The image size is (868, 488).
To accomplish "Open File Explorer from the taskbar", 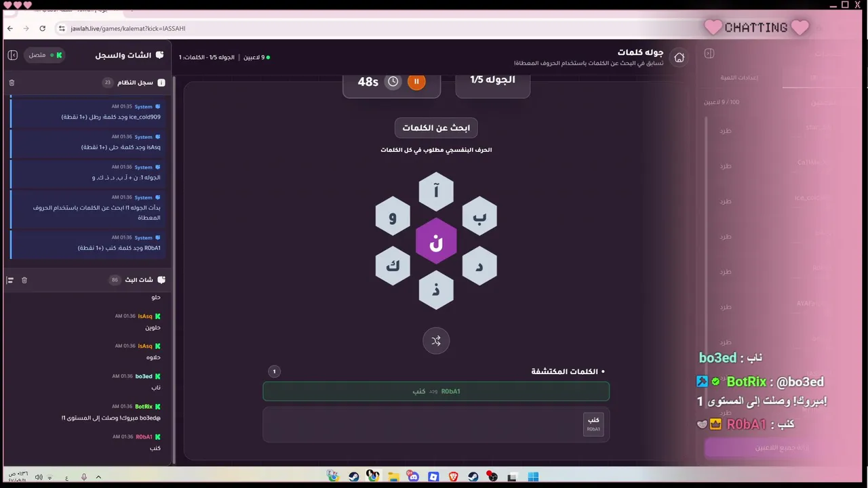I will click(393, 477).
